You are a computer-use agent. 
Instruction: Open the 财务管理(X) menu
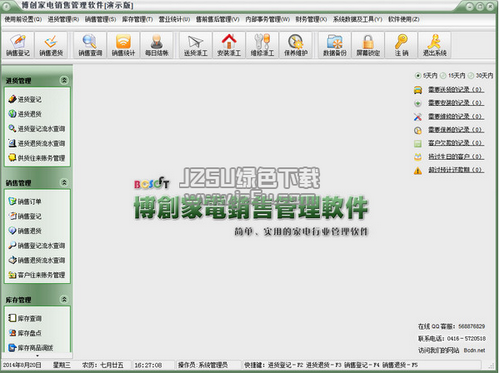[x=311, y=19]
